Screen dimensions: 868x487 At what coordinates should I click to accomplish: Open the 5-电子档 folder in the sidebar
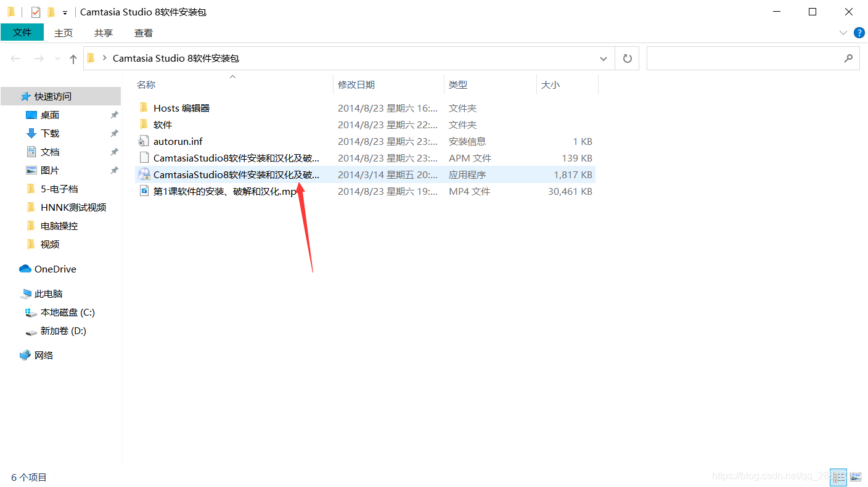click(60, 189)
